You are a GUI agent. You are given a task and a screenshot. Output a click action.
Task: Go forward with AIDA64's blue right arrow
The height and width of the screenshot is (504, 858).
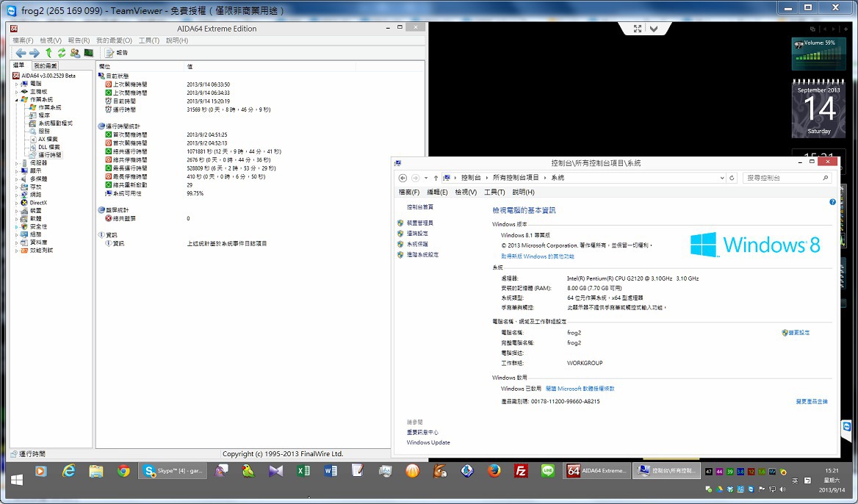pos(34,53)
